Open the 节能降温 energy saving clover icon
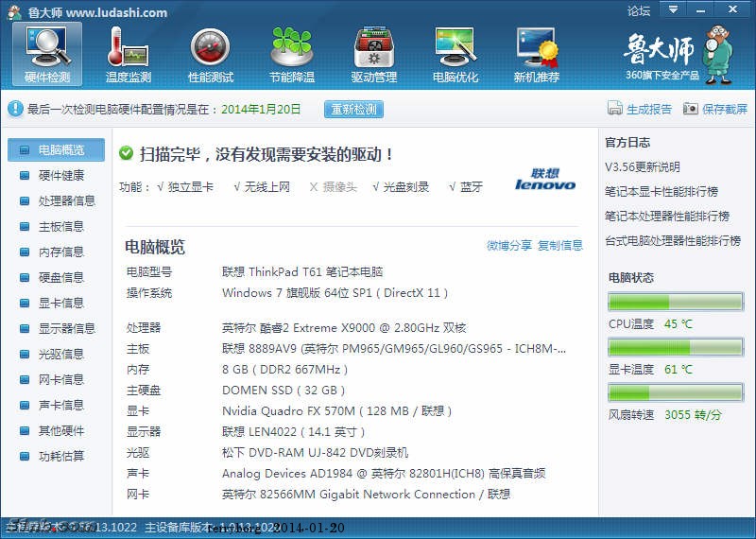 tap(292, 47)
